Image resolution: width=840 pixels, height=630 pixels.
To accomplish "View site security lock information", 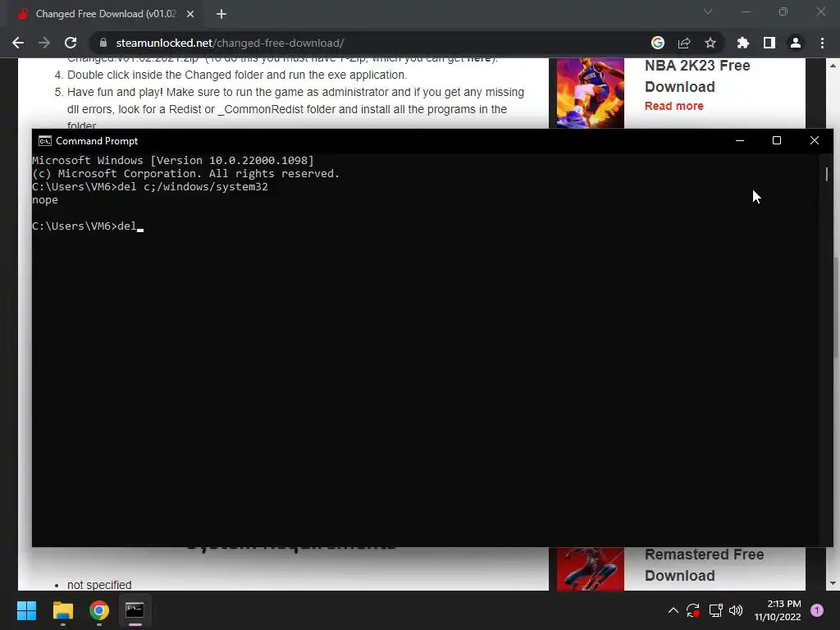I will click(x=103, y=43).
